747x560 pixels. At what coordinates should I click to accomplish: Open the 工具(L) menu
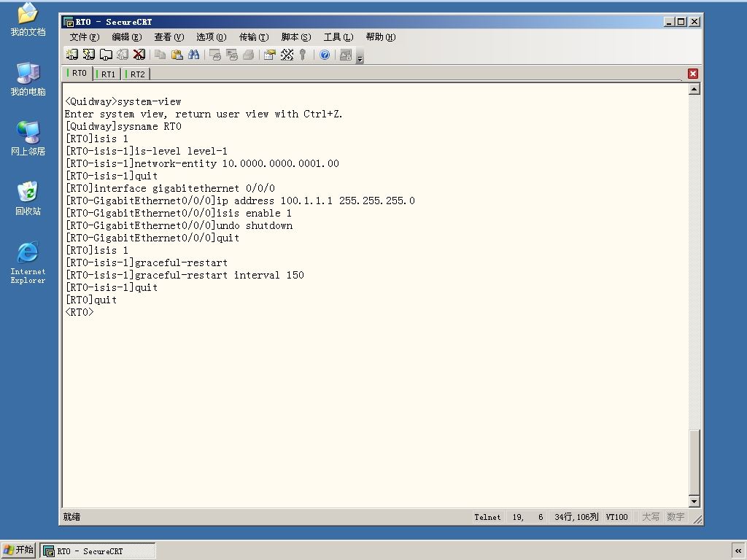pos(338,37)
